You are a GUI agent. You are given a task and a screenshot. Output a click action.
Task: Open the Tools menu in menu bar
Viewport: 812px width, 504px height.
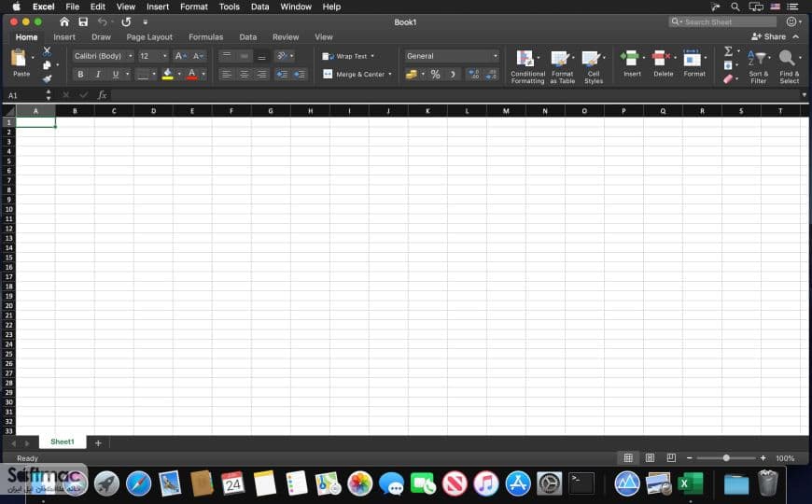click(x=229, y=7)
